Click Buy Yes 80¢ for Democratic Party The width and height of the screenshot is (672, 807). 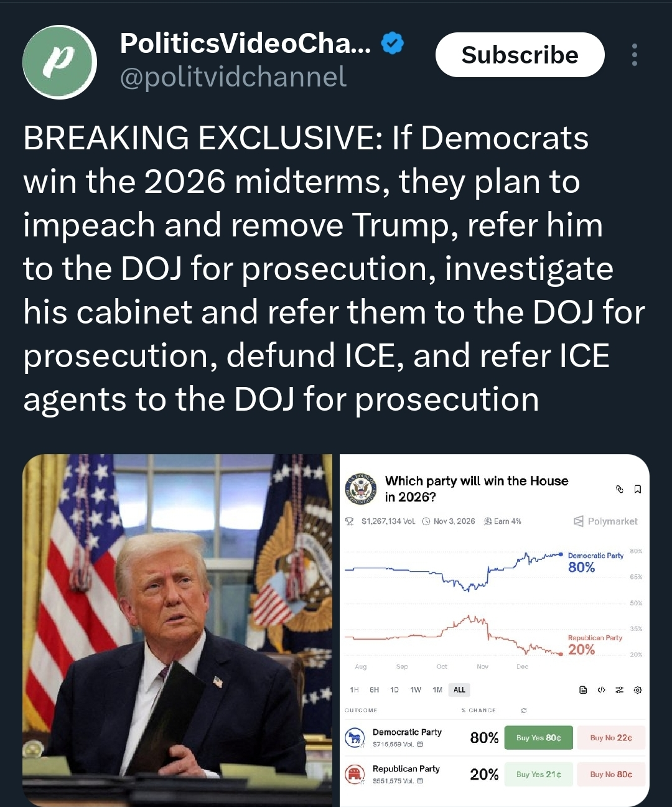coord(538,738)
